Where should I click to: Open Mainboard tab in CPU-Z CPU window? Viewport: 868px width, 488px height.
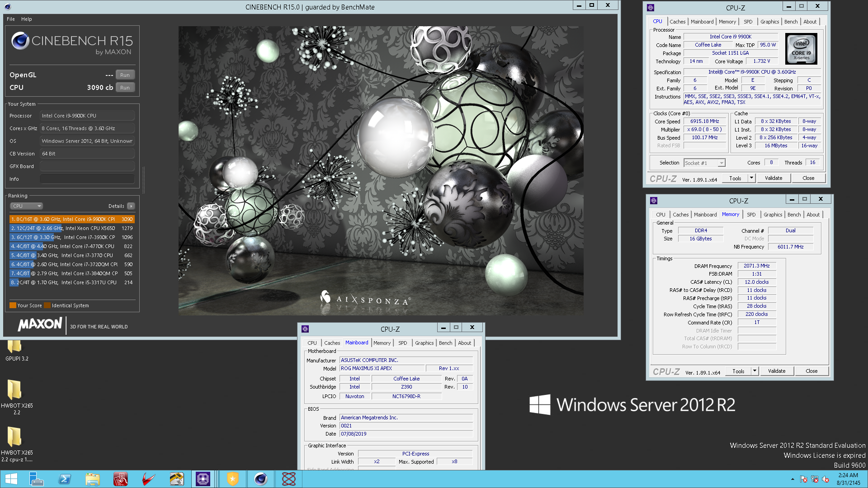pos(702,22)
